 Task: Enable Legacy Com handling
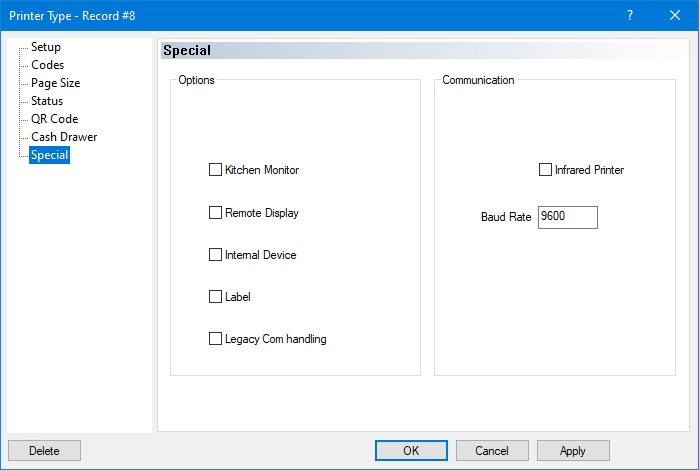tap(215, 339)
